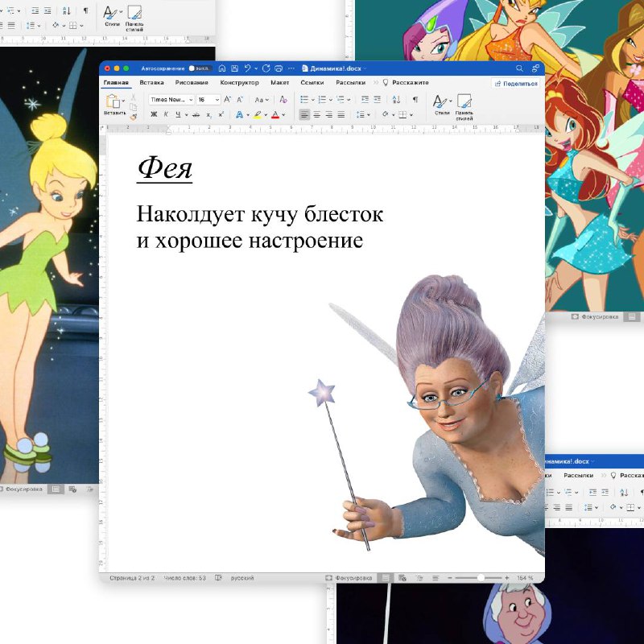The width and height of the screenshot is (644, 644).
Task: Click zoom in plus on front window status bar
Action: [507, 577]
